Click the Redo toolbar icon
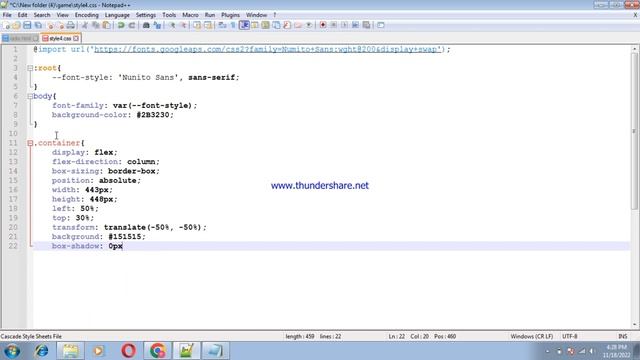 132,25
